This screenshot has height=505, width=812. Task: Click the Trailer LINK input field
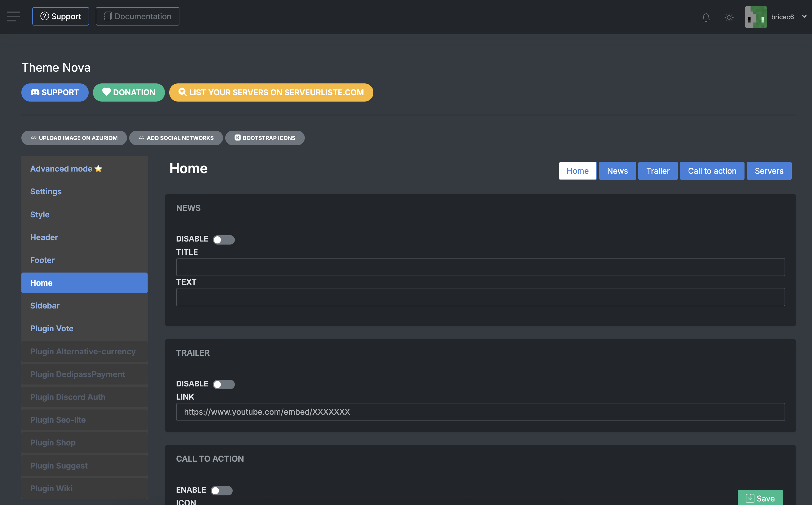[480, 412]
